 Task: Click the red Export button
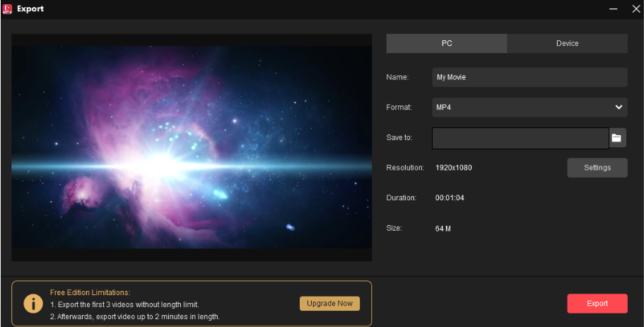coord(597,304)
